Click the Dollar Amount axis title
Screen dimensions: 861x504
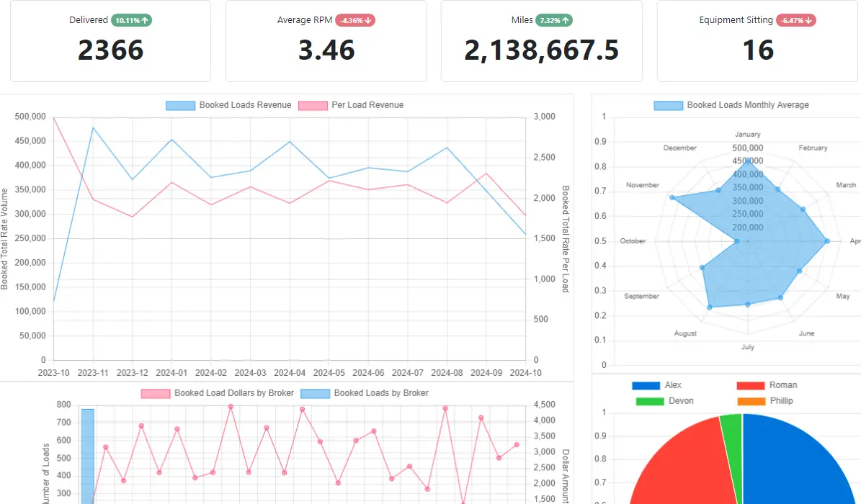click(x=565, y=475)
